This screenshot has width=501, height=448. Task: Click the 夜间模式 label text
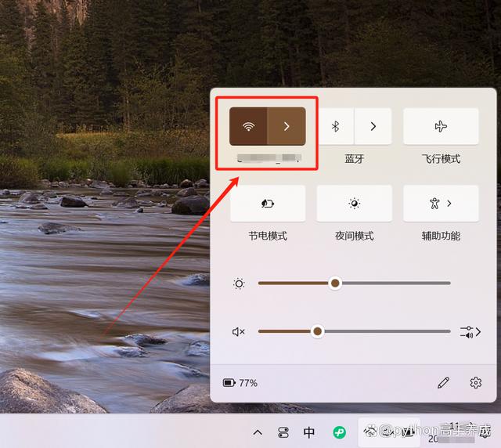point(355,236)
